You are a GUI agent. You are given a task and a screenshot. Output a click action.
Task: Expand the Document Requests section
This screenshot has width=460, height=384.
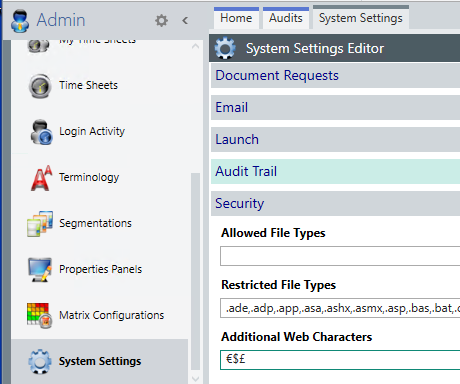click(335, 76)
